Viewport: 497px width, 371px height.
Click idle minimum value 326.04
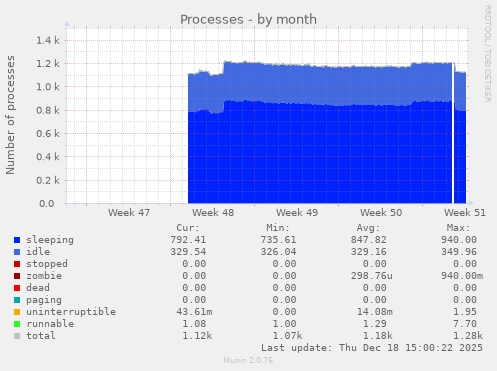point(278,252)
